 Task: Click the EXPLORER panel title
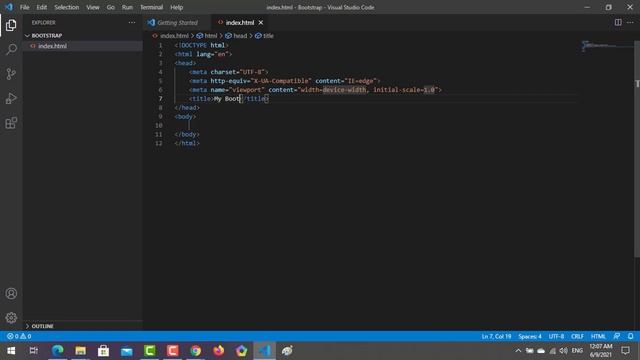pyautogui.click(x=44, y=22)
